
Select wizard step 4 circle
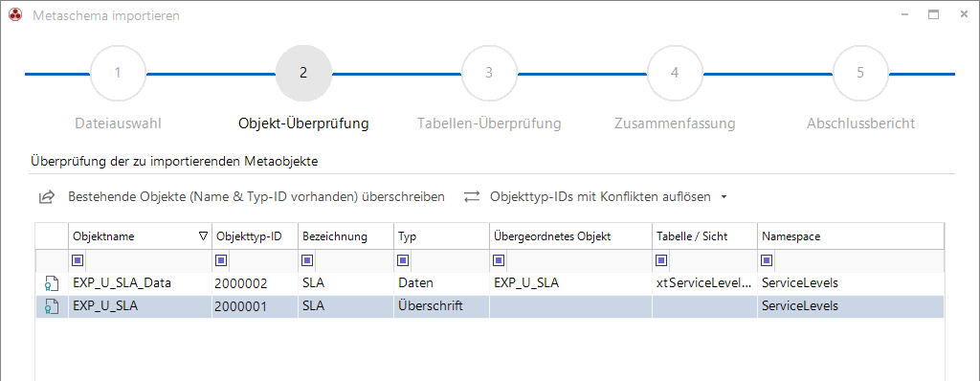pos(675,73)
